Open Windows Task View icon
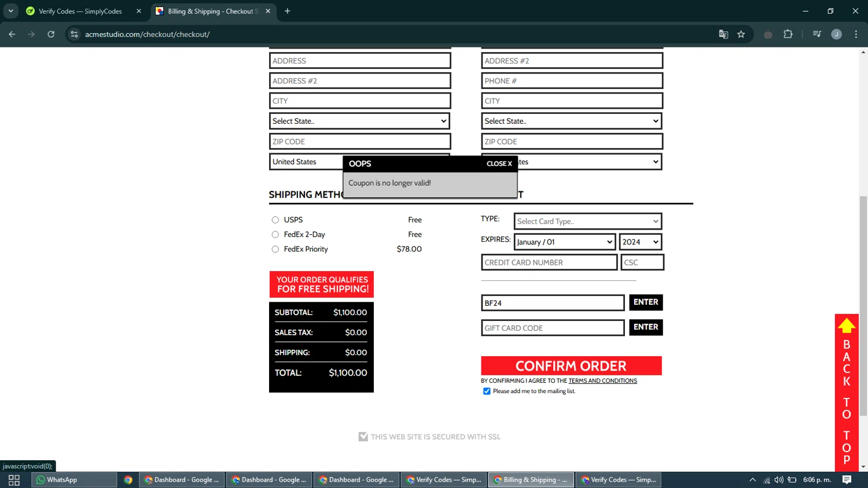The height and width of the screenshot is (488, 868). (x=14, y=480)
